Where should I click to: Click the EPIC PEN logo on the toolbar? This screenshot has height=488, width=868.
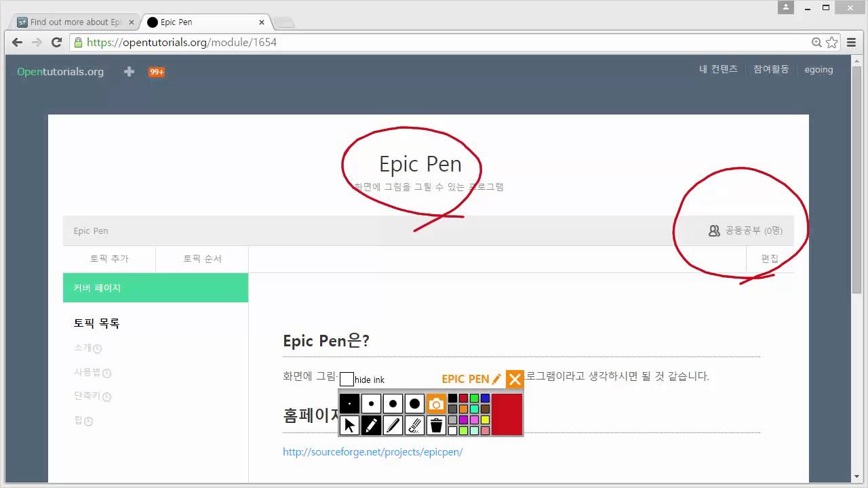coord(471,380)
